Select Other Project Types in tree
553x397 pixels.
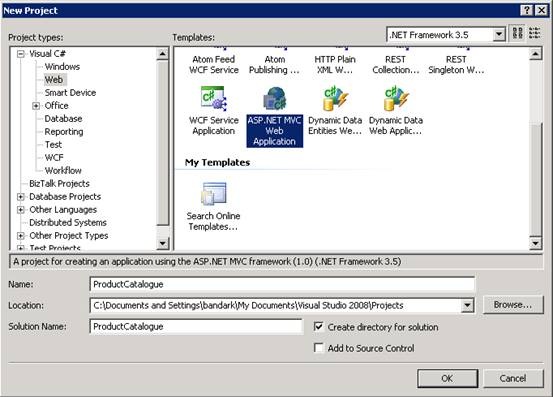[x=68, y=236]
